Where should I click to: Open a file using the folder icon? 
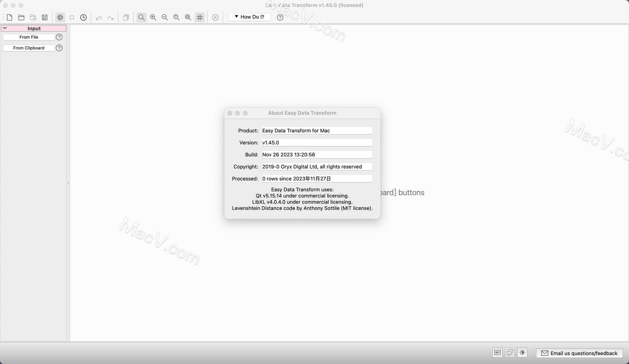tap(21, 17)
